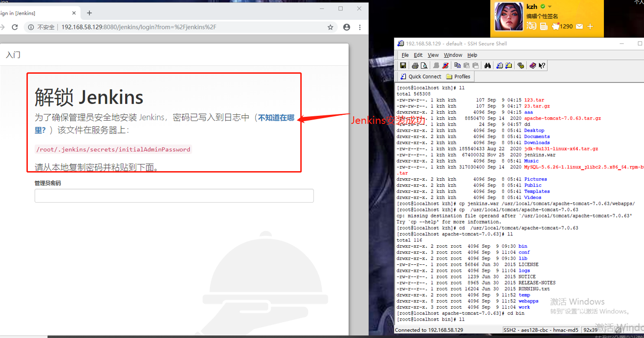This screenshot has height=338, width=644.
Task: Open the Help menu in SSH Secure Shell
Action: tap(472, 55)
